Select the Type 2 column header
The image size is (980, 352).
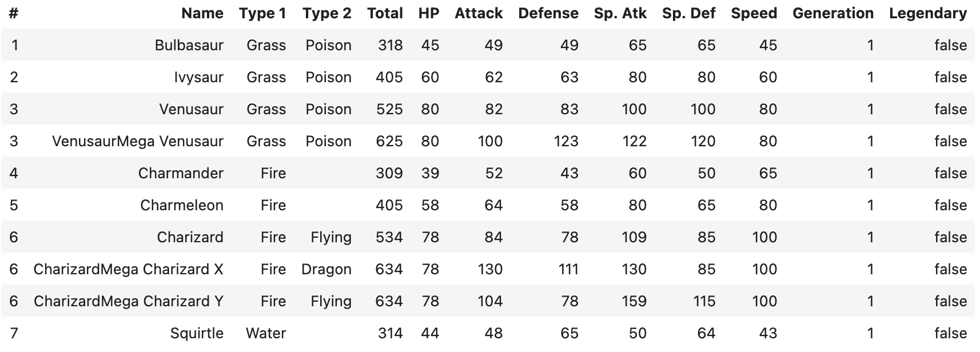click(x=327, y=13)
